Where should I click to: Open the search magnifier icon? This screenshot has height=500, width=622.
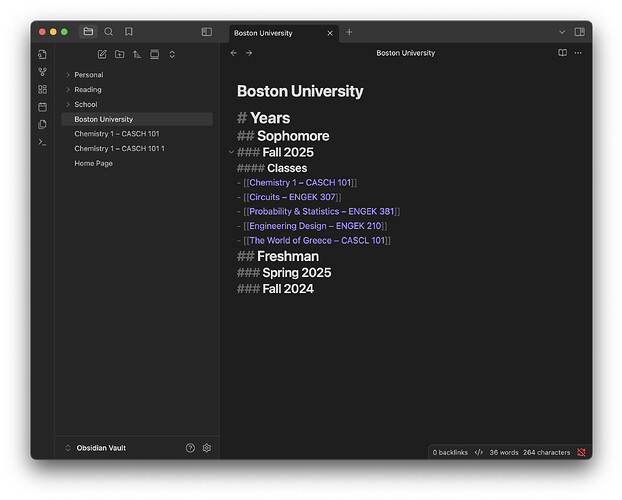(x=108, y=31)
